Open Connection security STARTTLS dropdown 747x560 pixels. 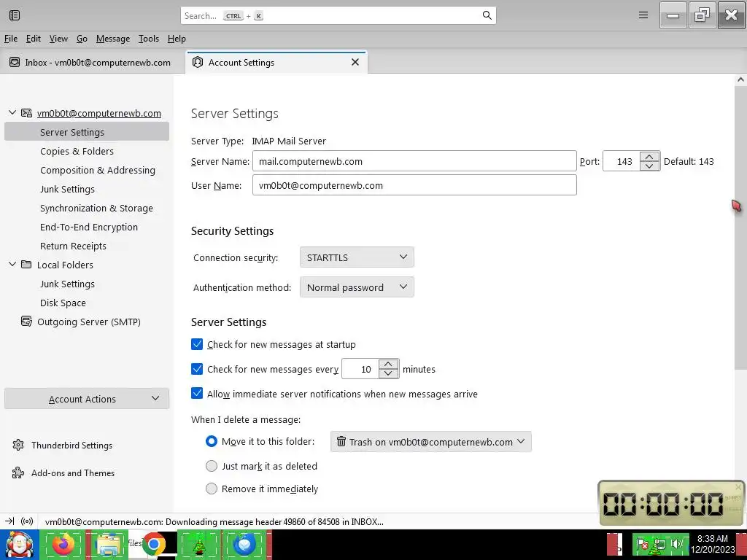coord(357,257)
